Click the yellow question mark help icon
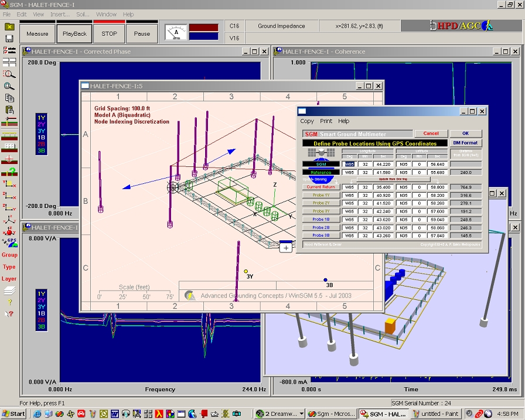Image resolution: width=525 pixels, height=420 pixels. (x=10, y=302)
